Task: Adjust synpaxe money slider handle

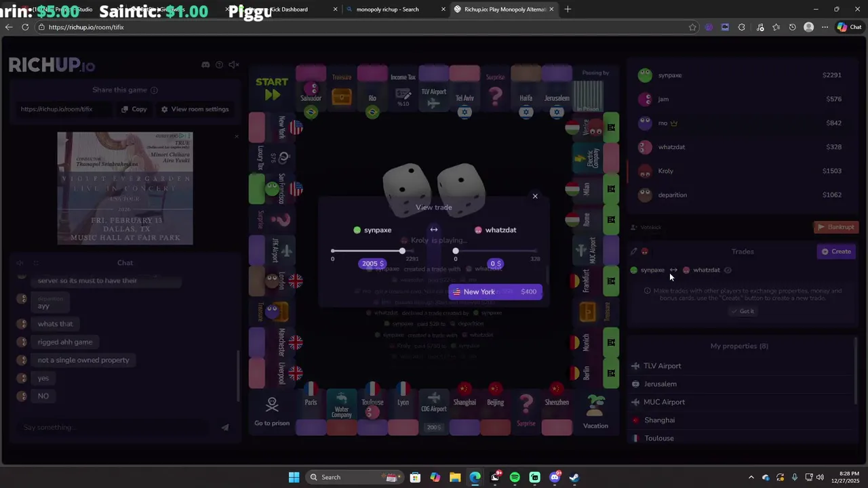Action: click(x=402, y=251)
